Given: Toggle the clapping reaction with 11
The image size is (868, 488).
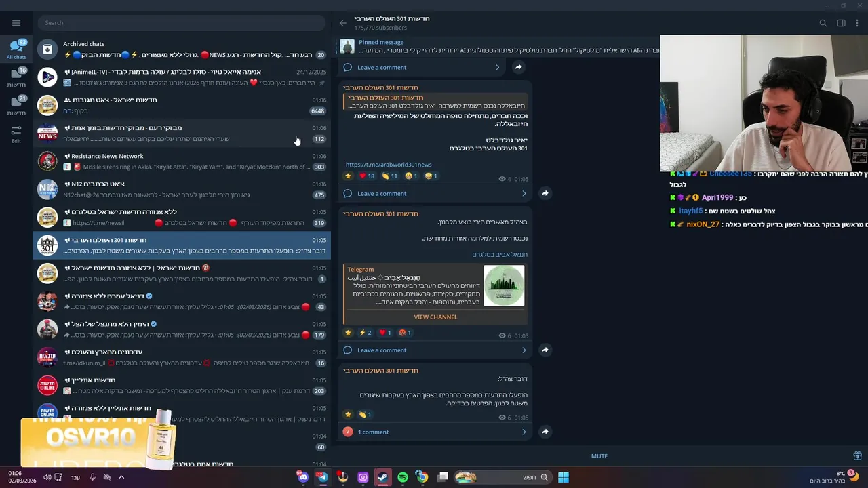Looking at the screenshot, I should click(389, 176).
